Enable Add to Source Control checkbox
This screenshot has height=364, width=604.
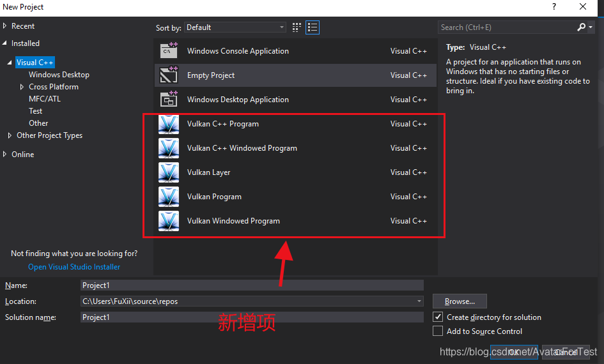click(438, 331)
